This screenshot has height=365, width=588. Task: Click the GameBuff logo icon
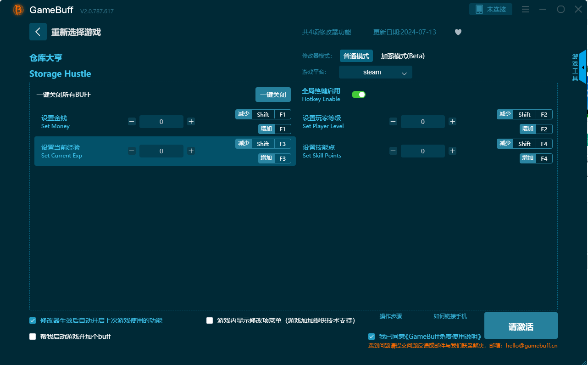[18, 10]
